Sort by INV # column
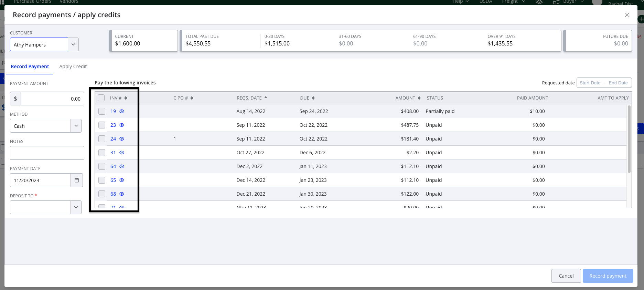Viewport: 644px width, 290px height. (118, 98)
